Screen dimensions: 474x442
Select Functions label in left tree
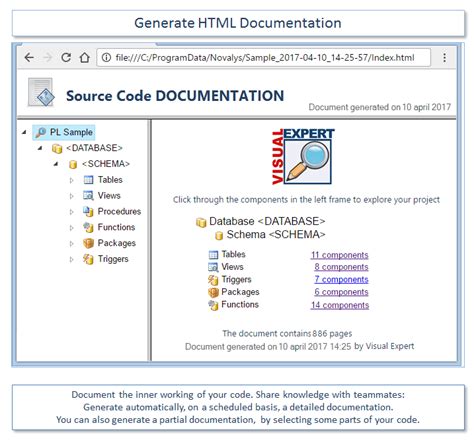[x=116, y=227]
